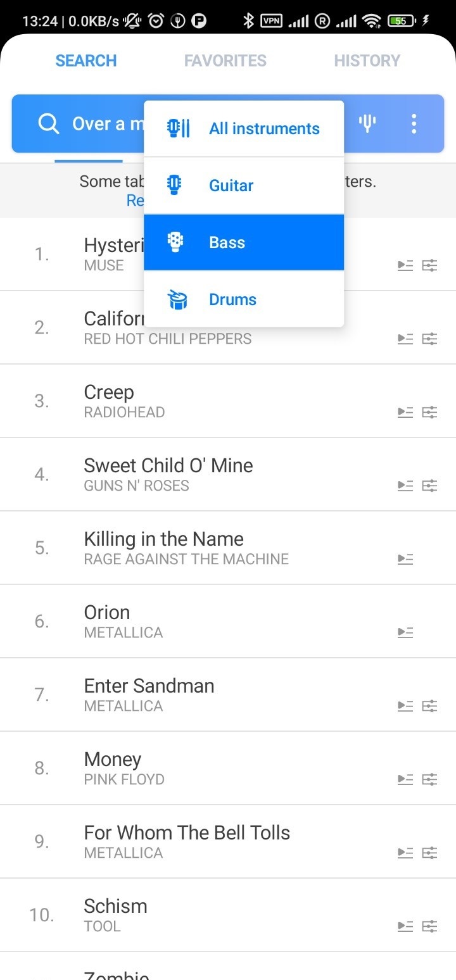Tap the search magnifier icon
Viewport: 456px width, 980px height.
point(48,123)
